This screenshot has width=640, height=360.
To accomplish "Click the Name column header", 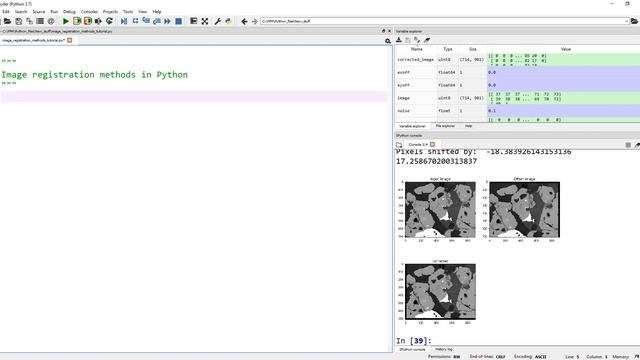I will pyautogui.click(x=416, y=49).
